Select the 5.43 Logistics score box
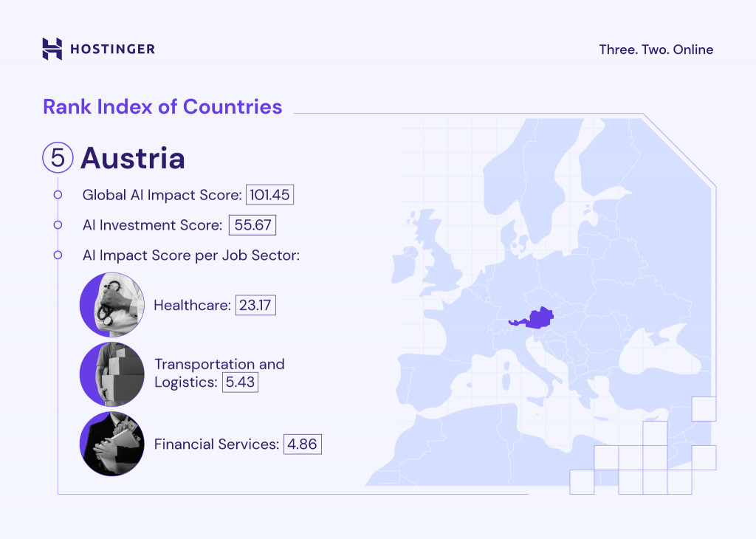 (x=240, y=382)
